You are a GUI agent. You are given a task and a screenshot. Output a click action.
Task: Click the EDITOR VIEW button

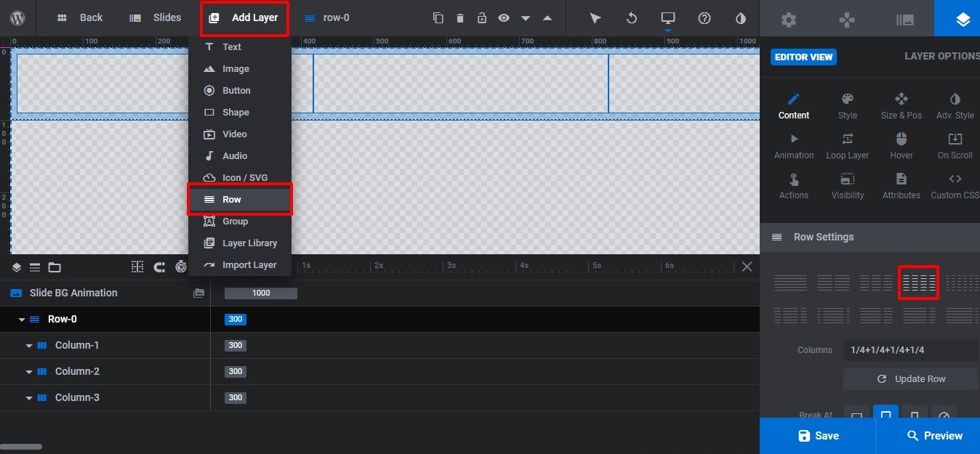coord(803,57)
